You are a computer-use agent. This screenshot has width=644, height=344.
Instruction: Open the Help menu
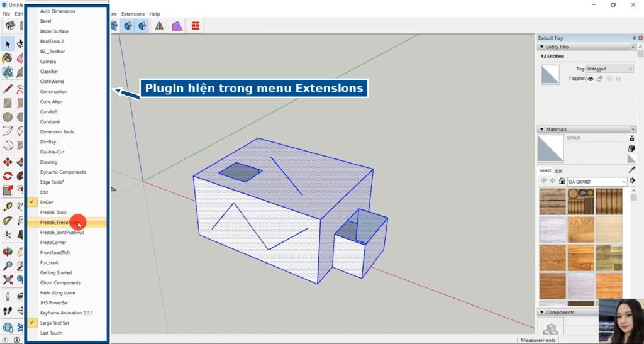pyautogui.click(x=155, y=14)
